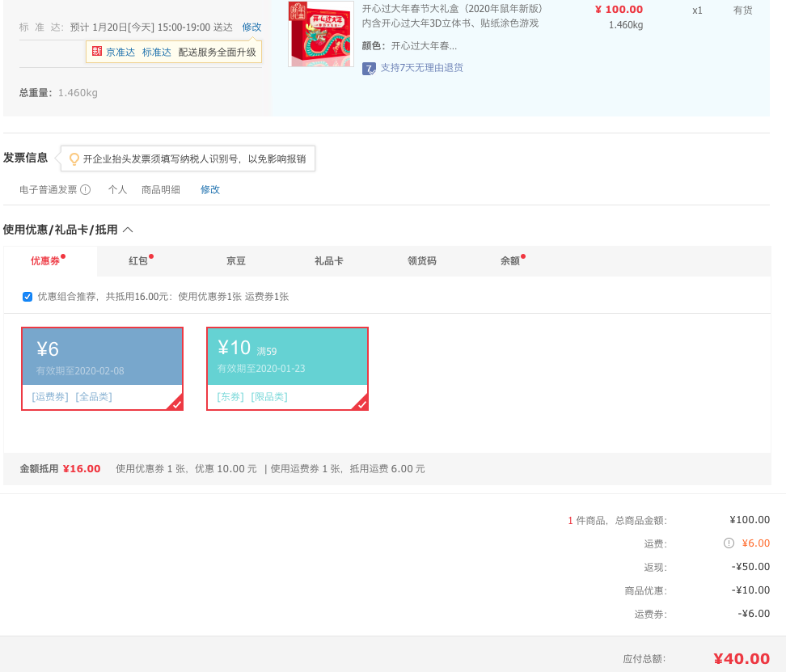Click the 有货 stock status
Screen dimensions: 786x672
(x=742, y=10)
